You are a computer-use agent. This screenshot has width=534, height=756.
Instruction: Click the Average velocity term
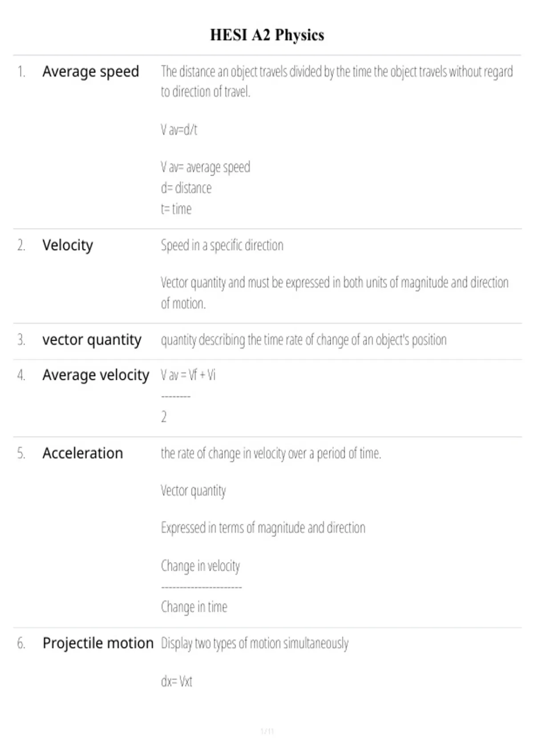(96, 375)
